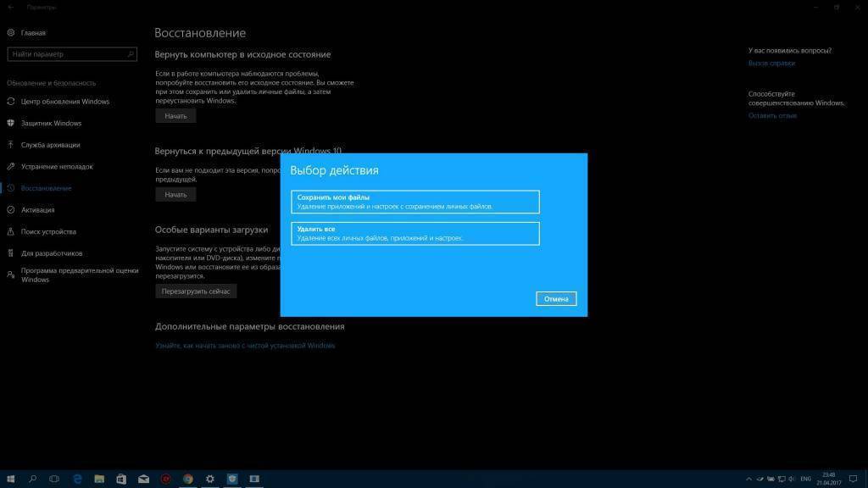868x488 pixels.
Task: Switch to Settings gear on taskbar
Action: (210, 479)
